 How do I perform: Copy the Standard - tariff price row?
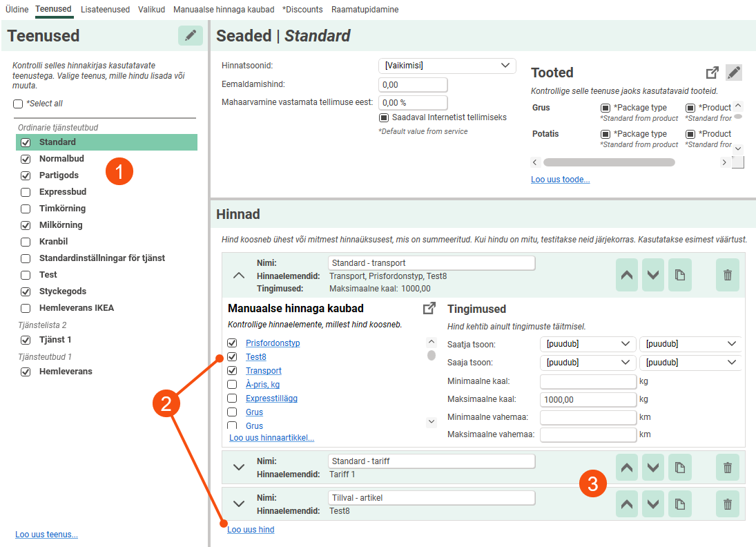tap(679, 468)
